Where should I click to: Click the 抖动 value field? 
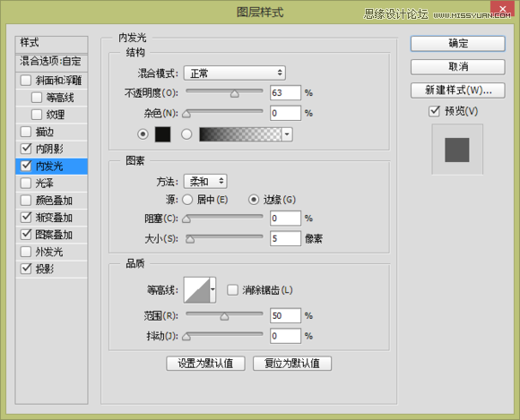[x=285, y=336]
